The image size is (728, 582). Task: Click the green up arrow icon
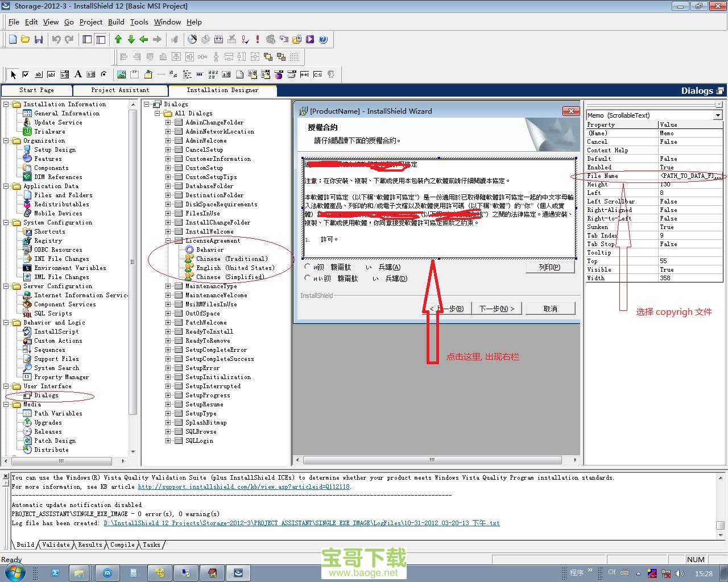pos(118,39)
